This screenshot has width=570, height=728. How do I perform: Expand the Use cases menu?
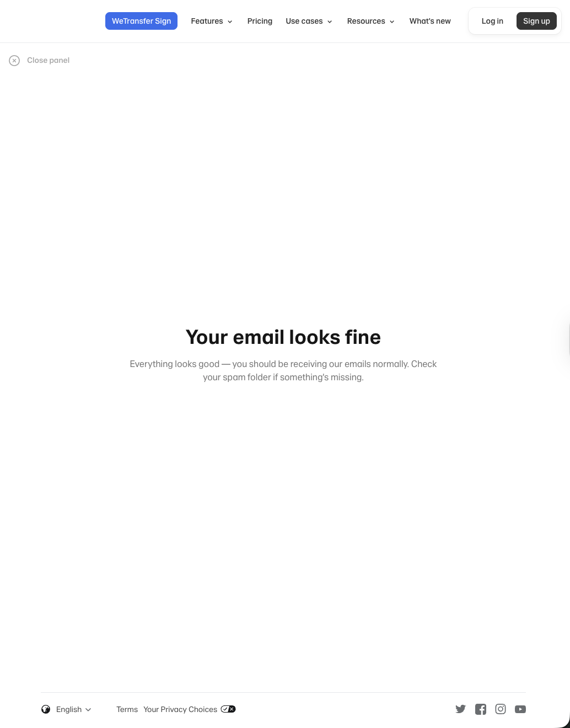[x=309, y=21]
